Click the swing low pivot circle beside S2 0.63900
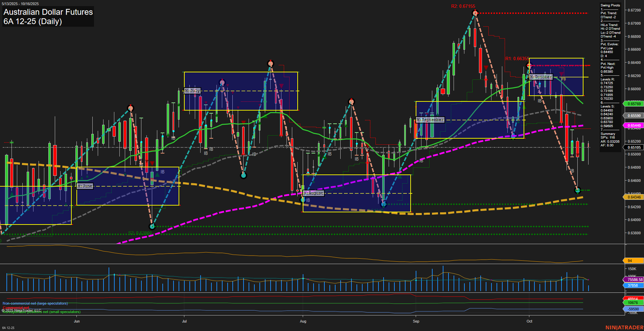Viewport: 644px width, 331px height. pyautogui.click(x=152, y=227)
